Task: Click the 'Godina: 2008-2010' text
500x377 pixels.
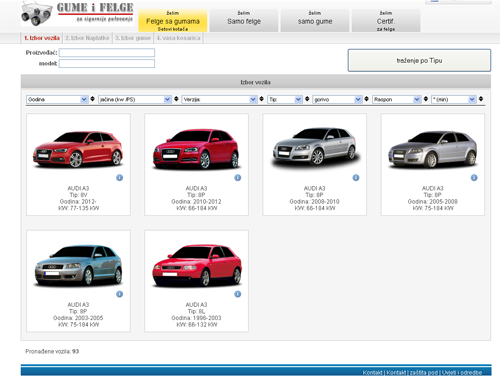Action: (x=314, y=202)
